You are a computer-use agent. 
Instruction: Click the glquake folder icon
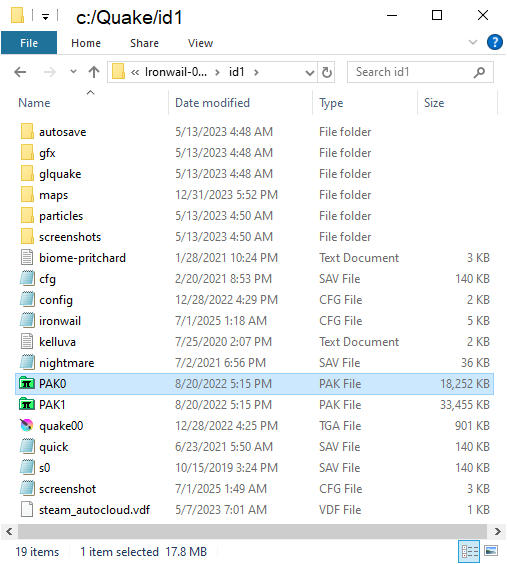[x=27, y=174]
